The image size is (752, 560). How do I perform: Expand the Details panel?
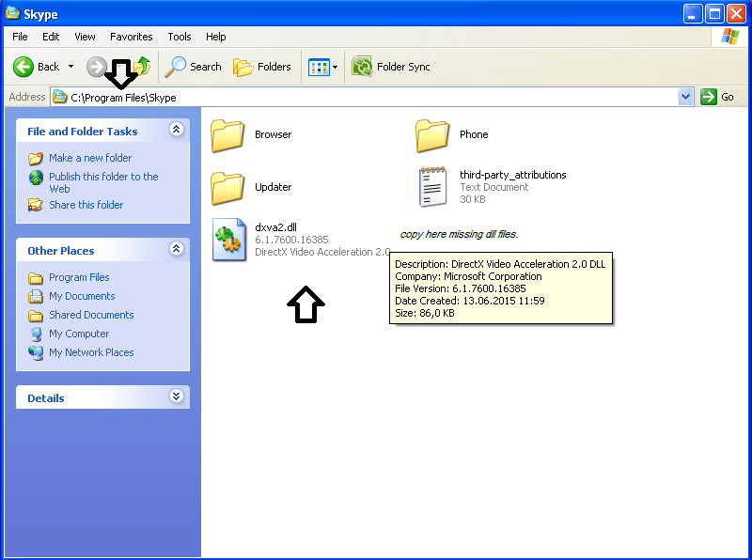(x=177, y=396)
